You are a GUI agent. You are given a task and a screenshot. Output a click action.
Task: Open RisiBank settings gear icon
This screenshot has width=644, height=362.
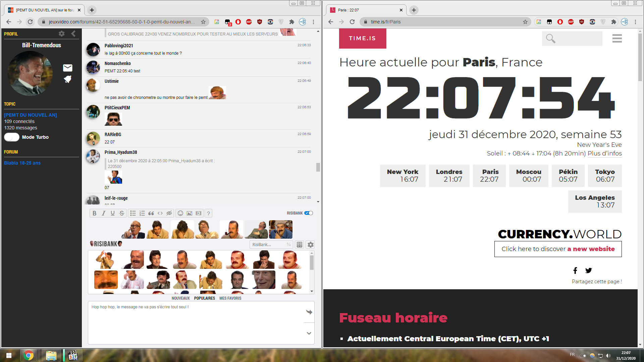[x=311, y=245]
